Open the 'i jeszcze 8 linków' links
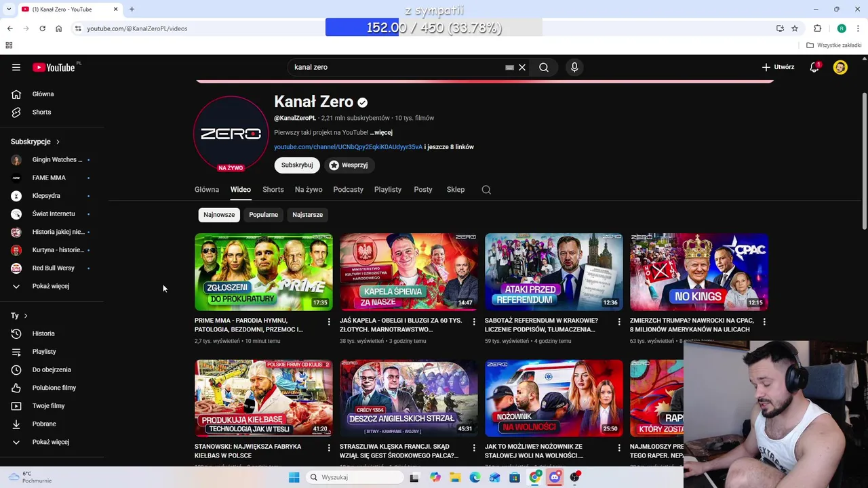868x488 pixels. click(x=449, y=147)
